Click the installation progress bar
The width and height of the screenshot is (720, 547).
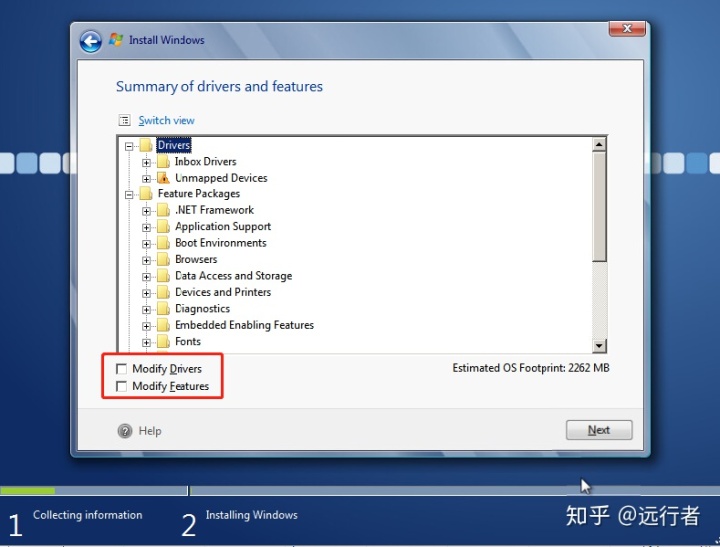(360, 491)
